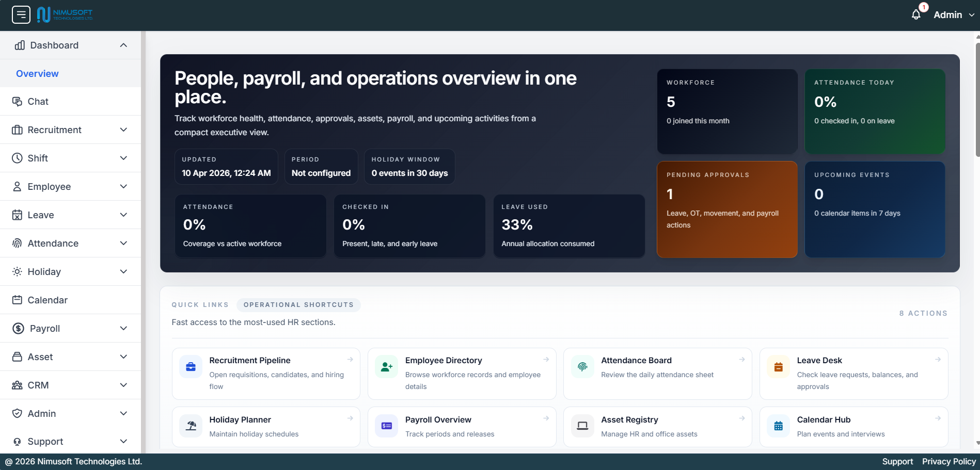Image resolution: width=980 pixels, height=470 pixels.
Task: Click the Holiday Planner umbrella icon
Action: 191,426
